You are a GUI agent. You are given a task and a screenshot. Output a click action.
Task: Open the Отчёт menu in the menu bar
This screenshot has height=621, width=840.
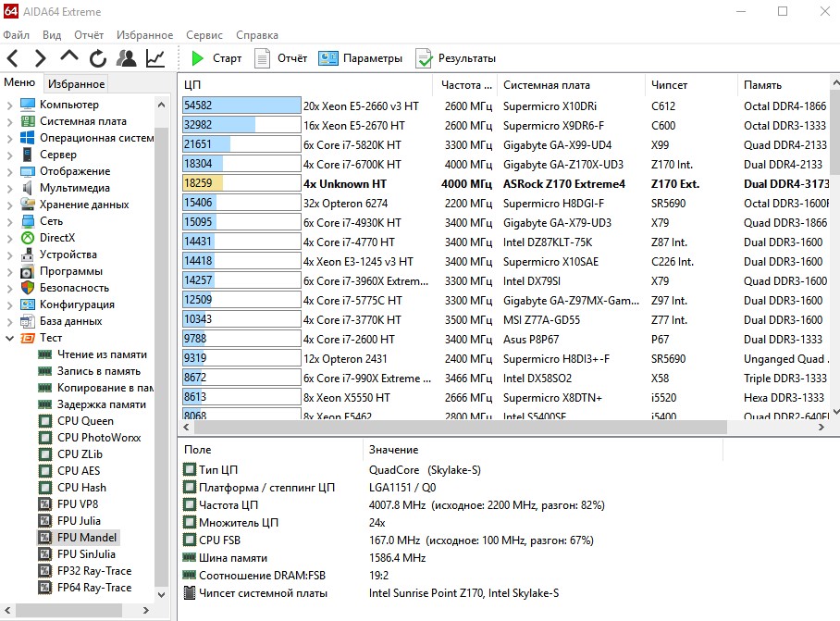[x=89, y=35]
